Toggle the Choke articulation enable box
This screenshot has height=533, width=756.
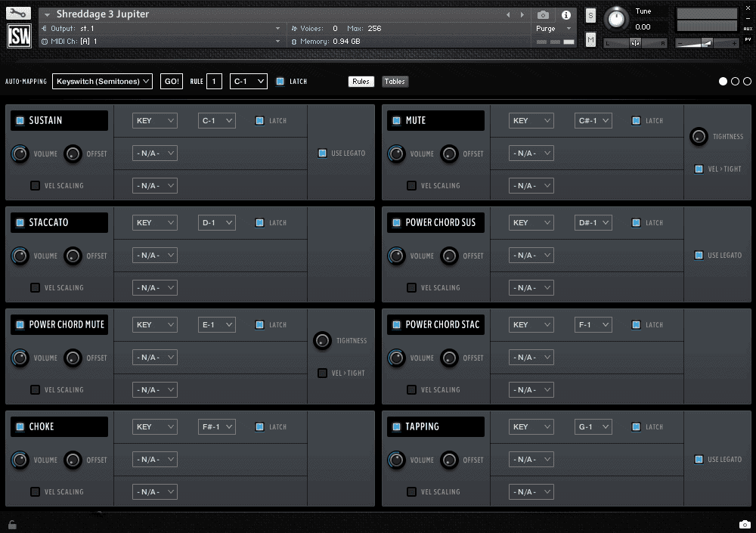tap(20, 426)
